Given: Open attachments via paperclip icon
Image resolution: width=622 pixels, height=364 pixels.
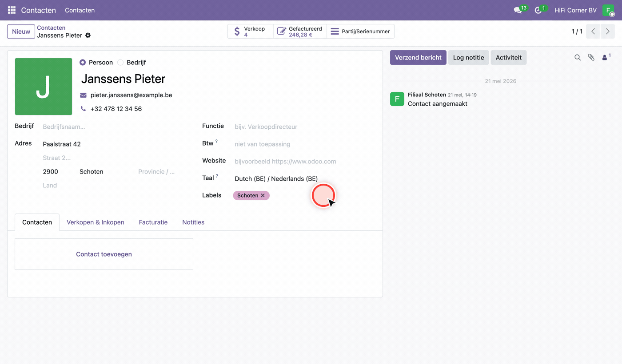Looking at the screenshot, I should 591,57.
